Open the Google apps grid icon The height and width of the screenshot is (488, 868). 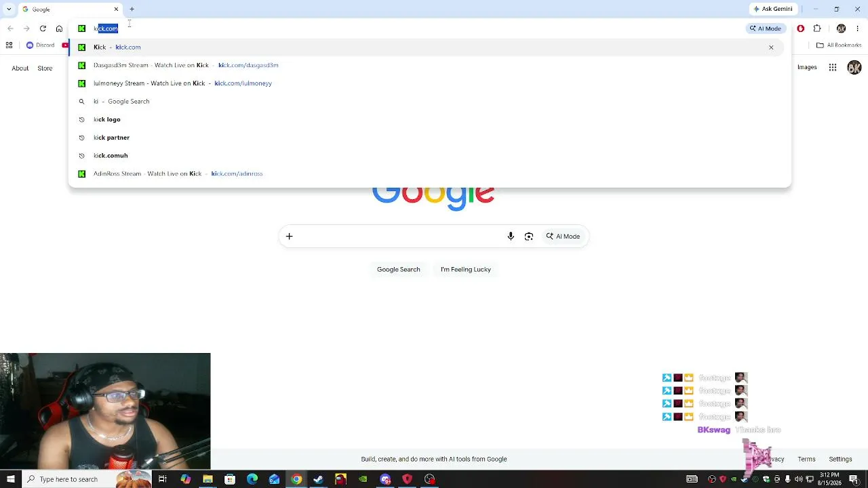pyautogui.click(x=833, y=67)
